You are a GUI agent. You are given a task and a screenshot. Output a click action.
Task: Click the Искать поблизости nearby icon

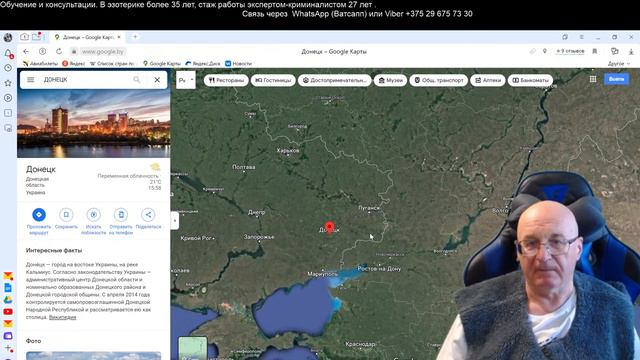tap(93, 215)
